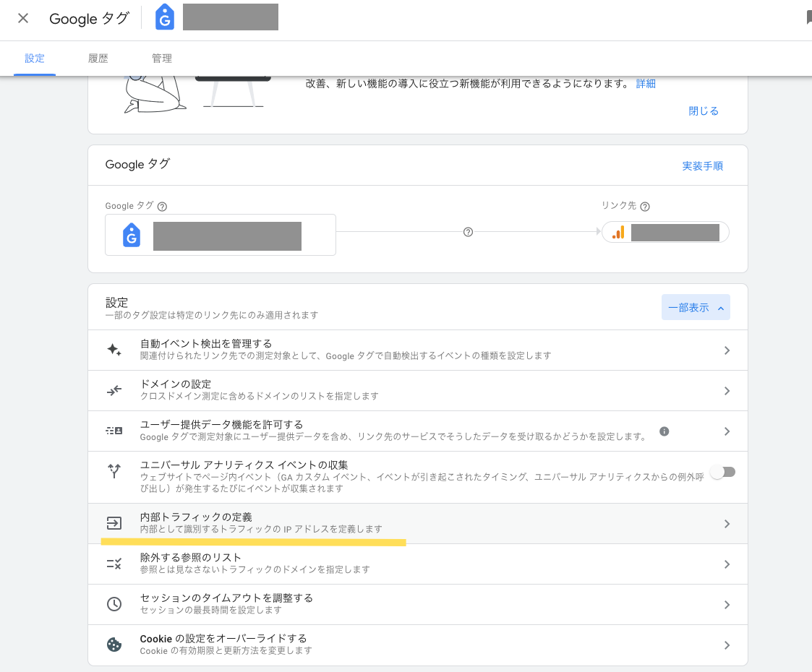The width and height of the screenshot is (812, 672).
Task: Click the ドメインの設定 merge-arrows icon
Action: point(114,391)
